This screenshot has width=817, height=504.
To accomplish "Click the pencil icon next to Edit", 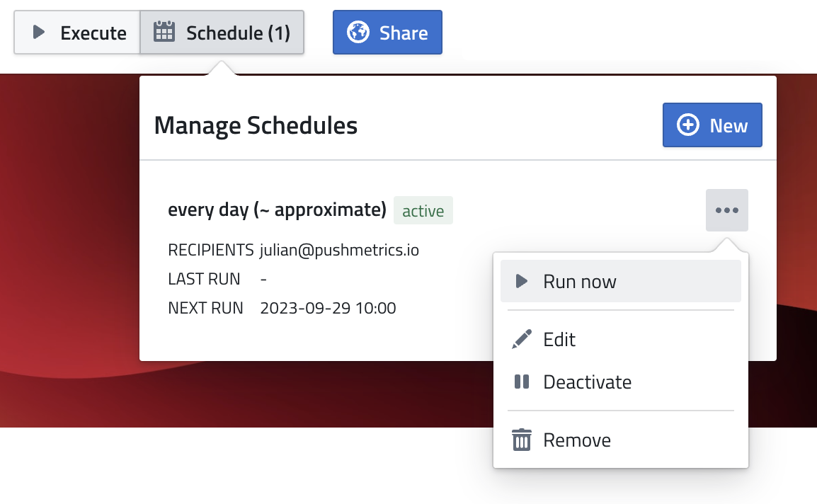I will tap(521, 338).
